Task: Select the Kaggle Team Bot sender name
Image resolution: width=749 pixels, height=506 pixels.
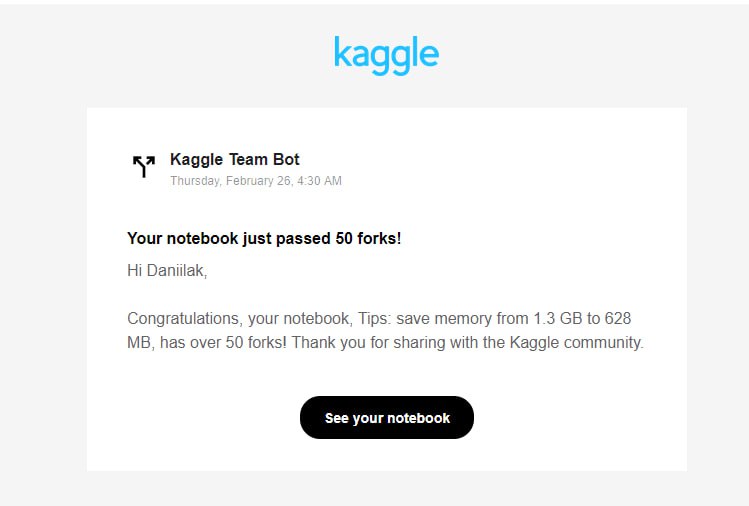Action: (x=234, y=159)
